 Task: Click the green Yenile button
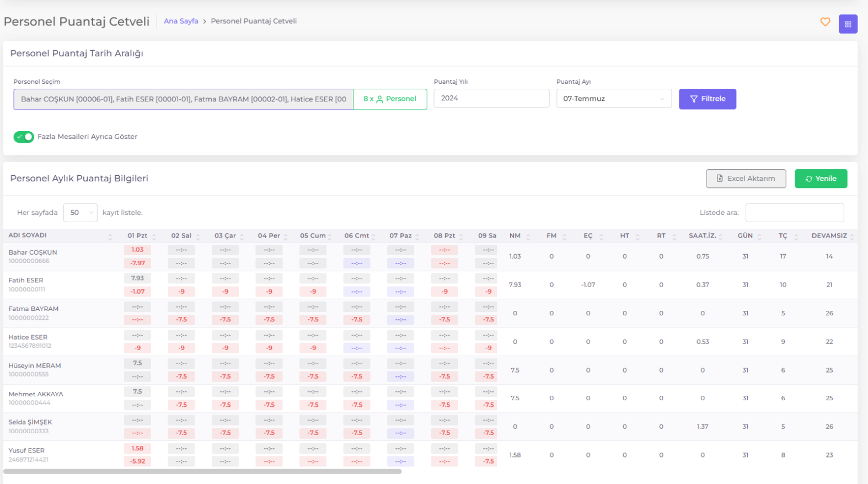pos(821,179)
